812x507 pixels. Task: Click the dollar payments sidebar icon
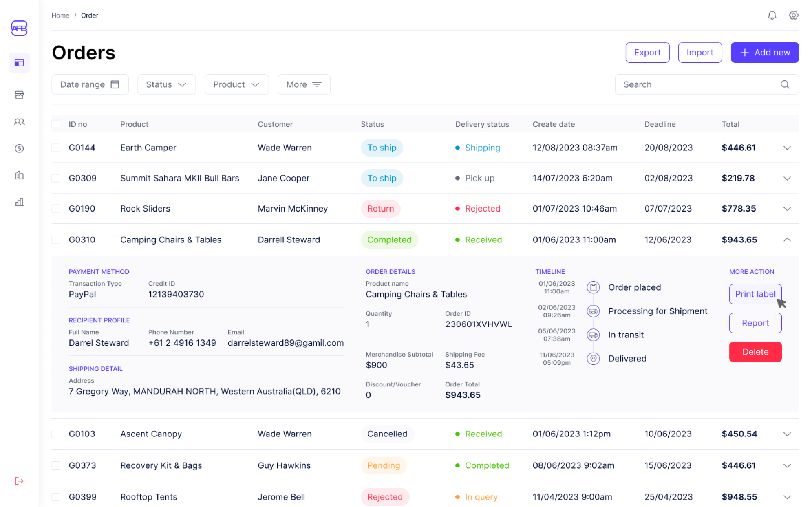tap(19, 148)
